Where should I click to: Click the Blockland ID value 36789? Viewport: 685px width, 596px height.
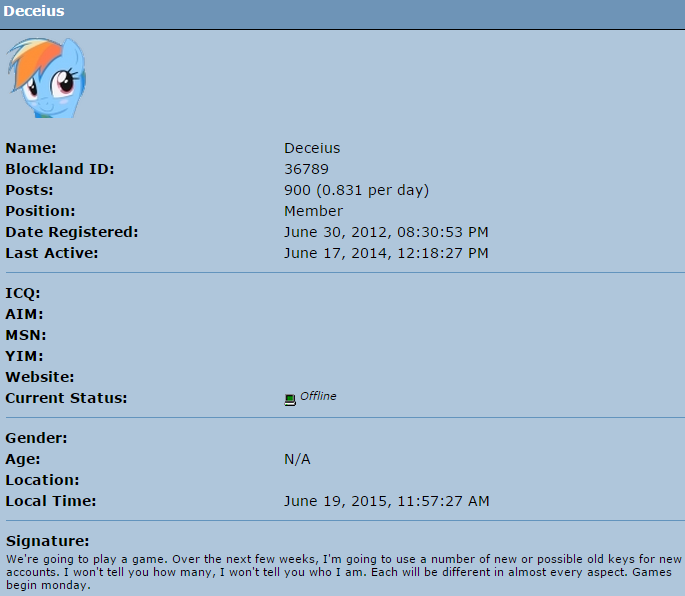(306, 169)
